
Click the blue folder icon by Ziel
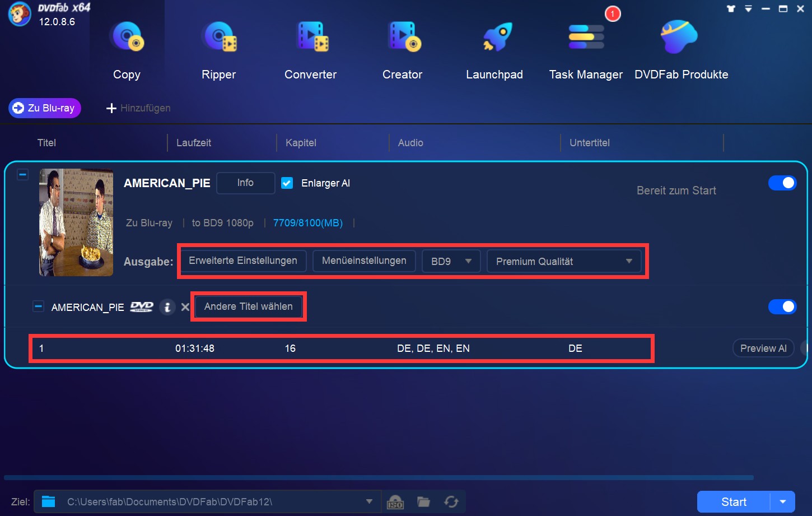point(49,501)
